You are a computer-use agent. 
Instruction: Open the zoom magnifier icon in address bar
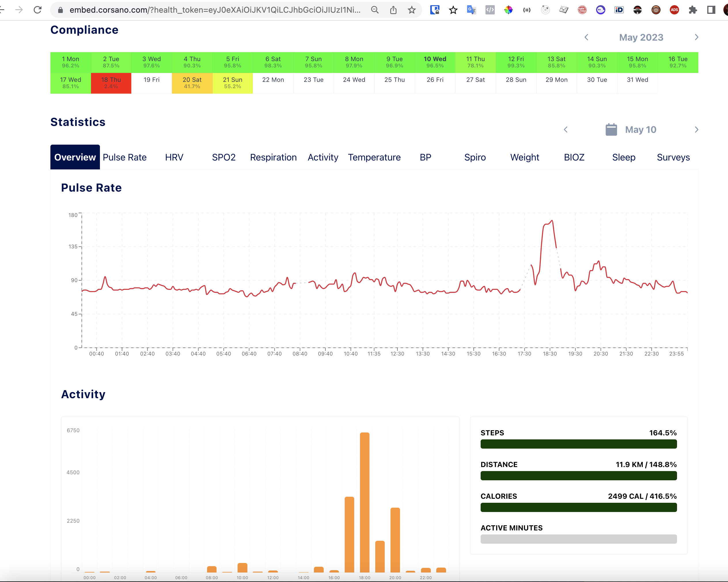[375, 10]
